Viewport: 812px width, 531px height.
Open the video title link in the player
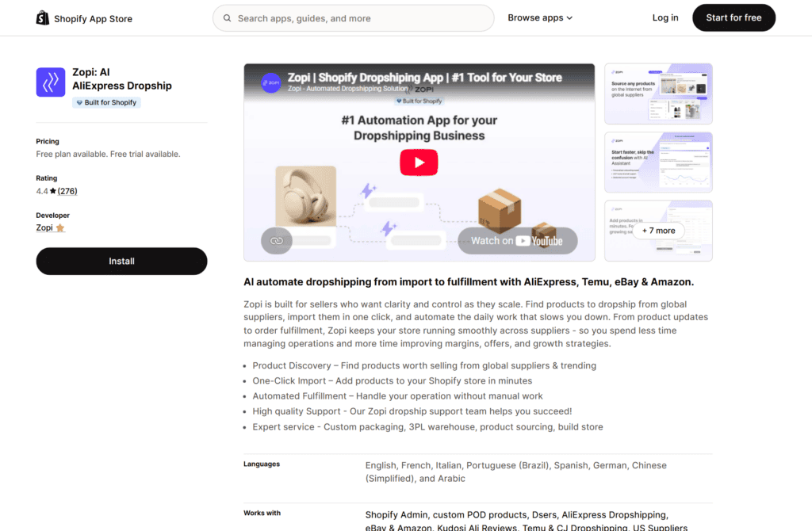(424, 78)
